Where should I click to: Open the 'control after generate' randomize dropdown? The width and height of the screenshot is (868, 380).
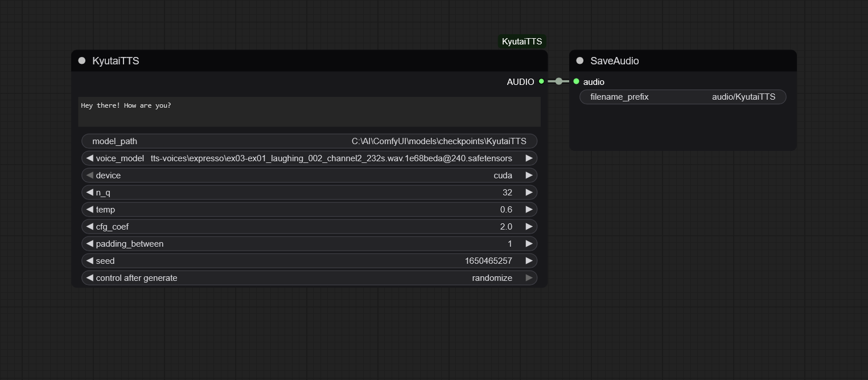[310, 278]
